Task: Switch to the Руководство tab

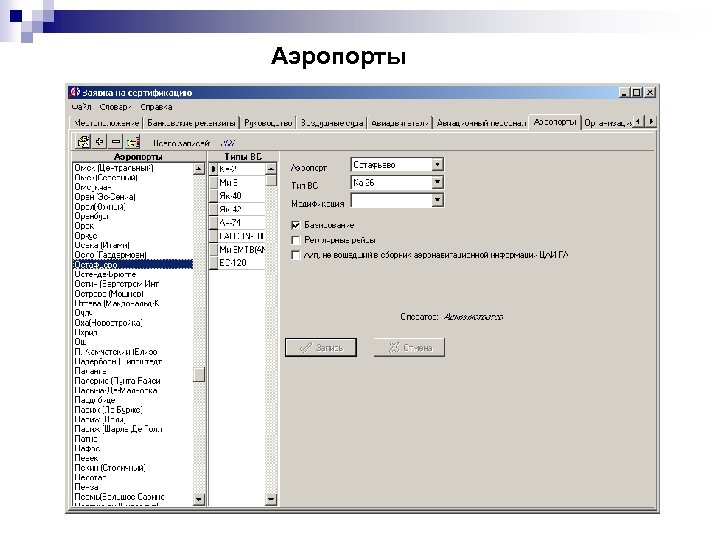Action: [268, 123]
